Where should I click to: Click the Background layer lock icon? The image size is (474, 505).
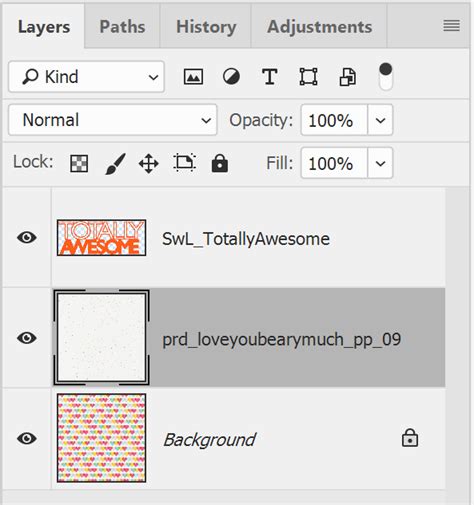click(410, 438)
